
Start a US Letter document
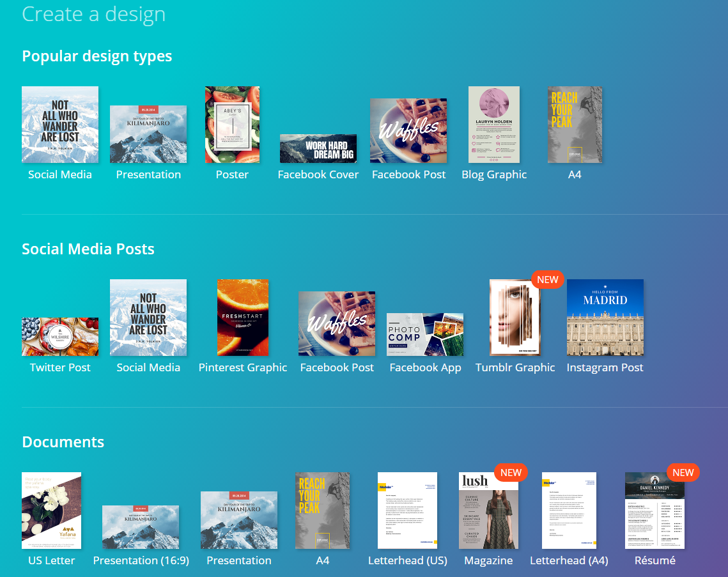pyautogui.click(x=51, y=510)
